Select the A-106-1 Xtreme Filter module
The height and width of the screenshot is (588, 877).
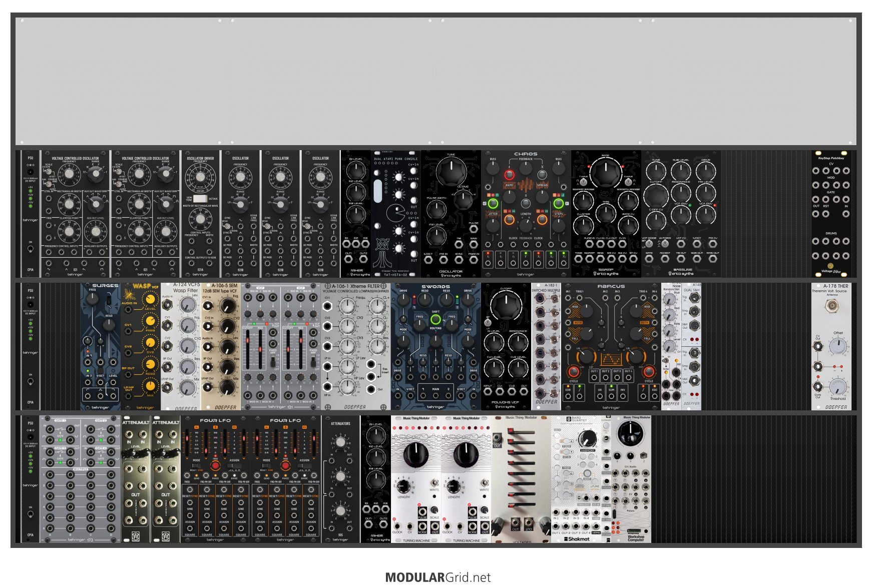356,347
